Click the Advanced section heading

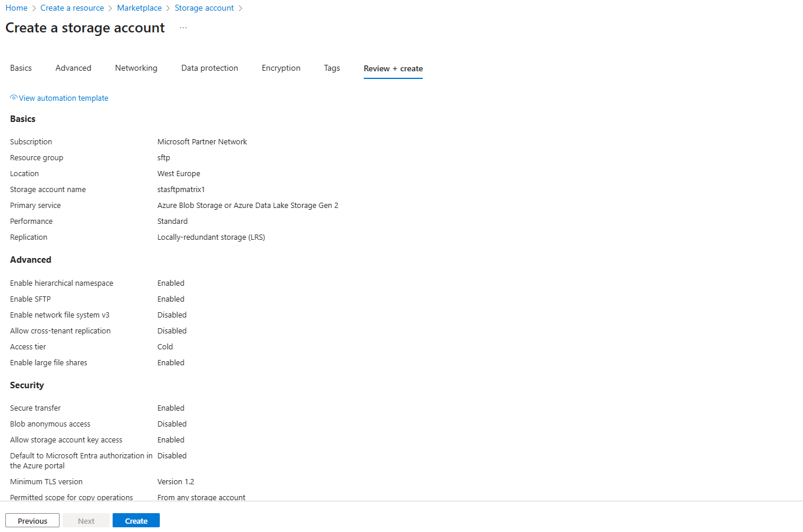[31, 260]
